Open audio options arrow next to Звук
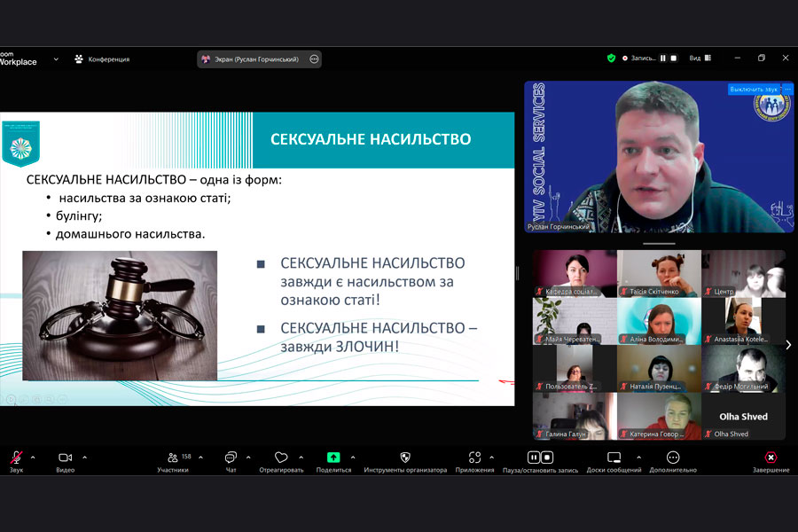The image size is (798, 532). [x=33, y=458]
